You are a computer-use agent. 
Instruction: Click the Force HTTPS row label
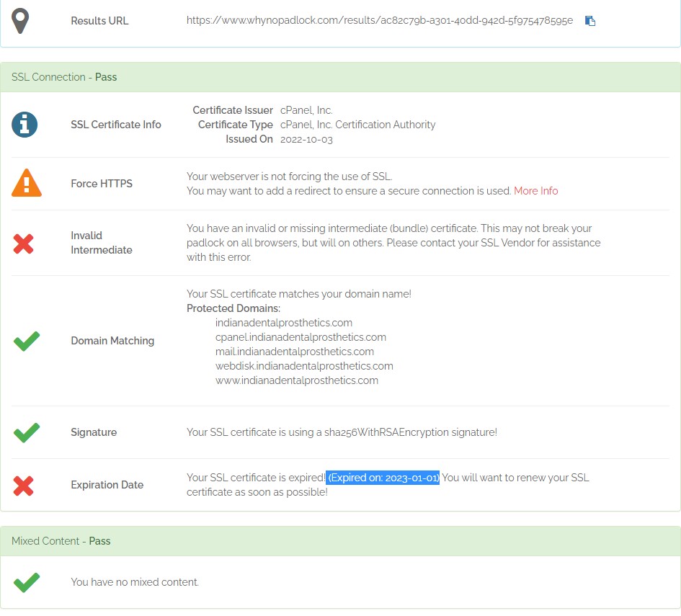(x=102, y=184)
